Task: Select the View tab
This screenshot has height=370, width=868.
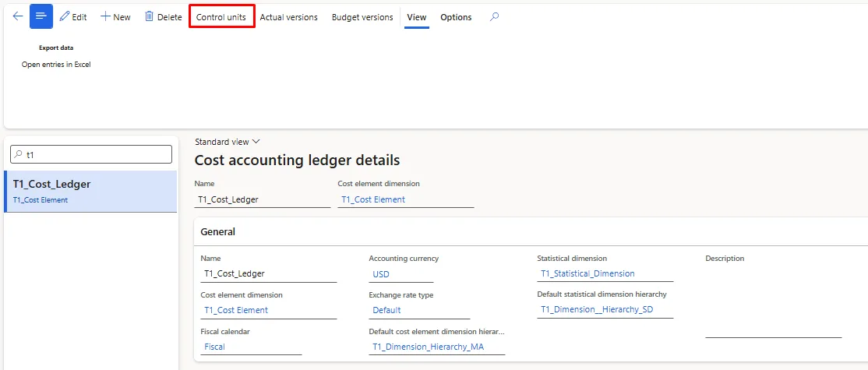Action: (x=417, y=17)
